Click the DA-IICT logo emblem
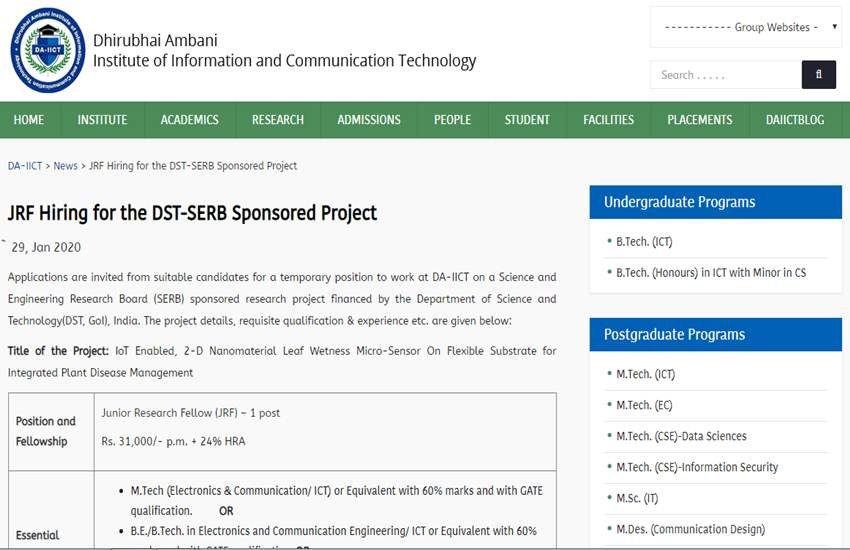The height and width of the screenshot is (550, 850). tap(47, 51)
